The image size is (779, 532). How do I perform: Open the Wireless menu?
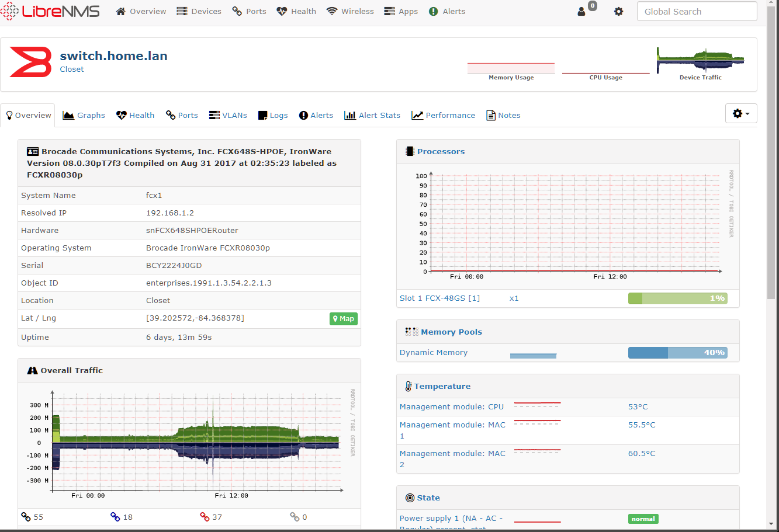point(350,11)
